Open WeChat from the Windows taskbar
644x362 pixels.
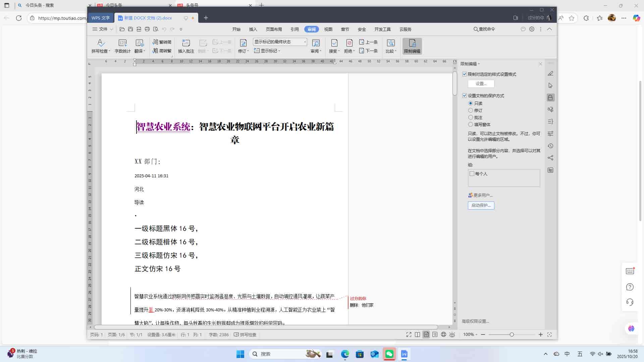point(389,354)
